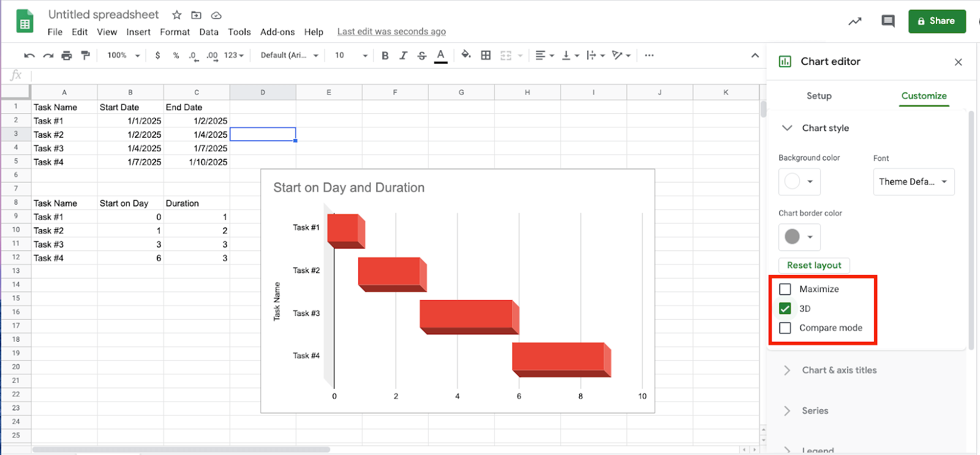Open the Font dropdown in Chart editor
This screenshot has height=455, width=980.
913,182
